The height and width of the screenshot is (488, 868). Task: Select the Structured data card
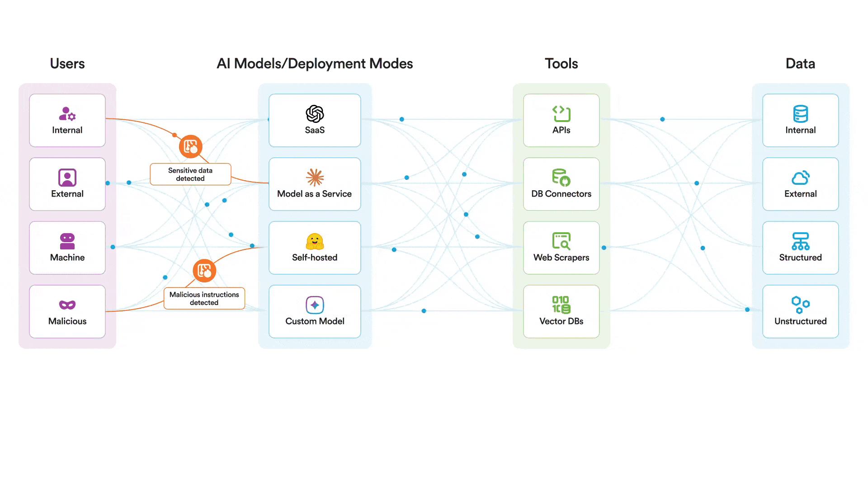tap(800, 248)
